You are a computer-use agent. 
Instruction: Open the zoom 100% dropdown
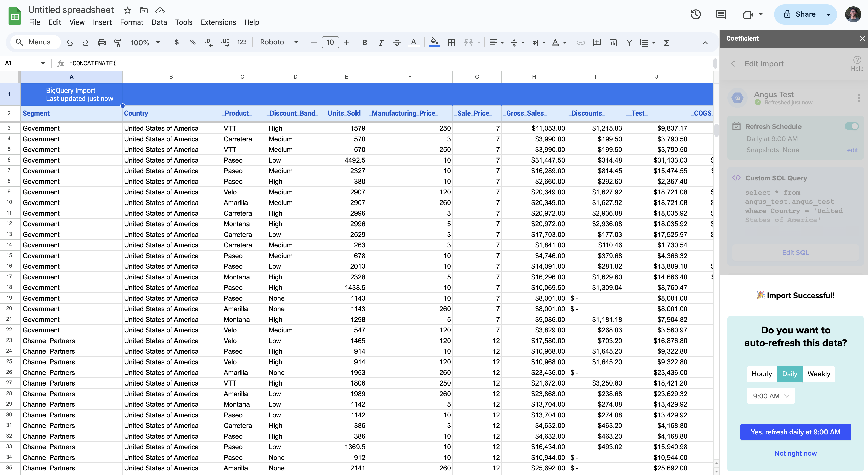(145, 43)
